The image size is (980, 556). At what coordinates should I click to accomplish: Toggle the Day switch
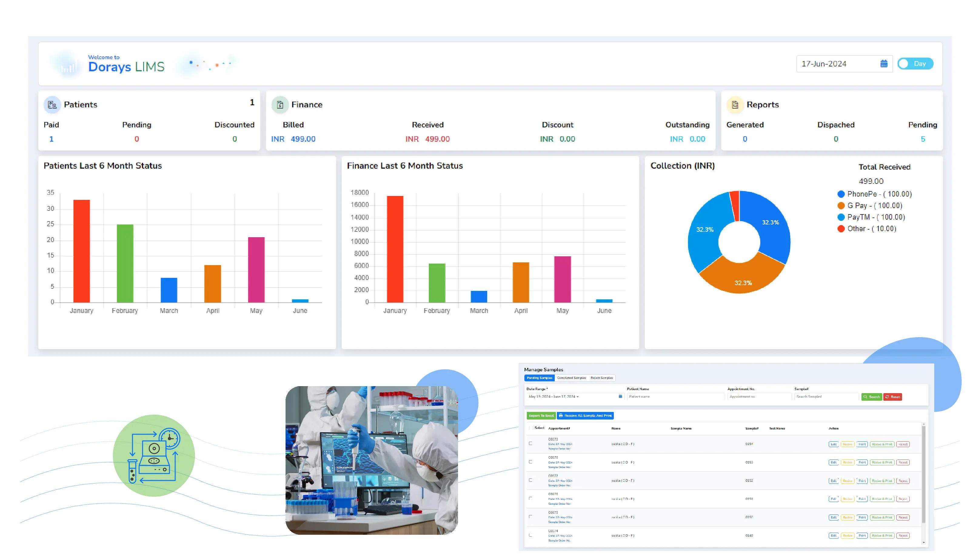[915, 64]
